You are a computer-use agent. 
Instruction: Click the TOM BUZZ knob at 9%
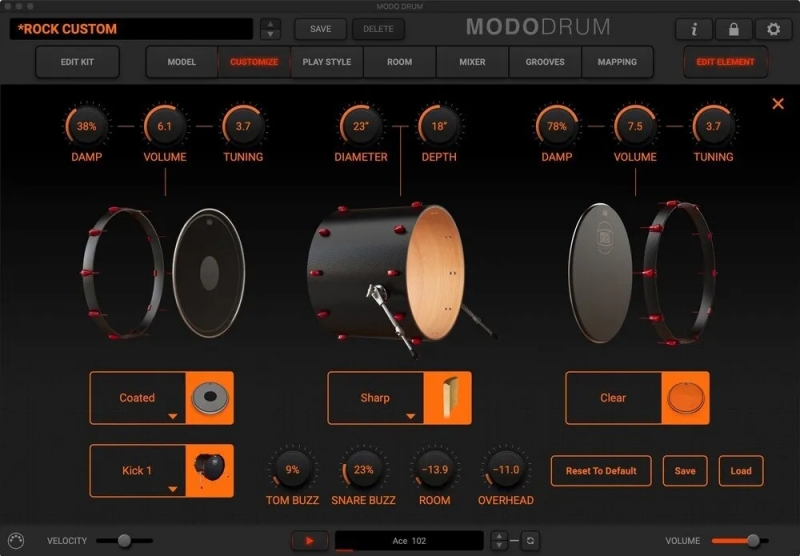tap(292, 469)
